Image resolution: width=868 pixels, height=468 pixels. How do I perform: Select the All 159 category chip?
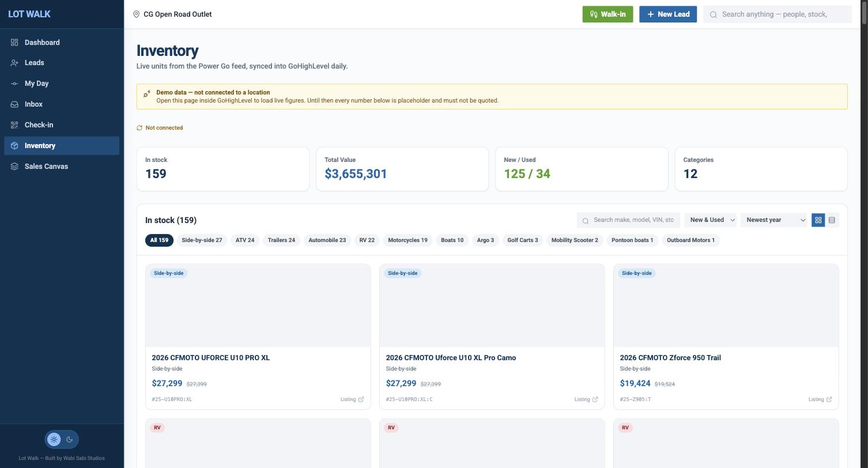pos(159,240)
